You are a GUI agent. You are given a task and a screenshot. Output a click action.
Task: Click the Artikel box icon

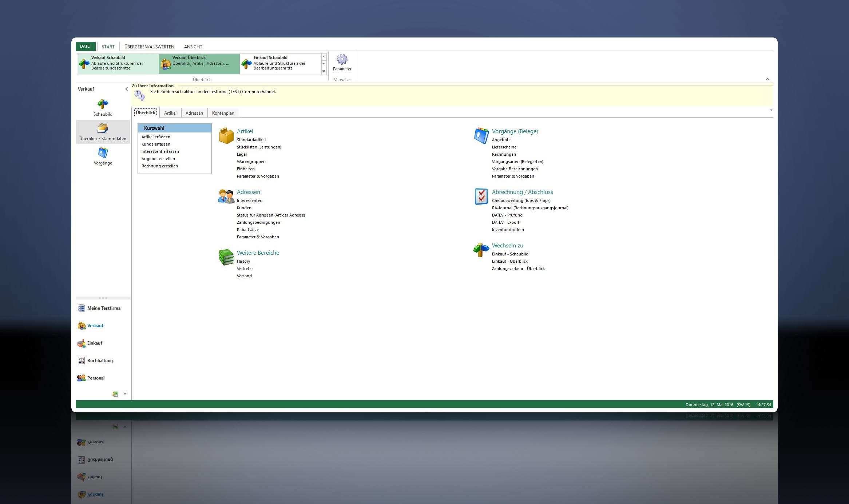pyautogui.click(x=226, y=136)
